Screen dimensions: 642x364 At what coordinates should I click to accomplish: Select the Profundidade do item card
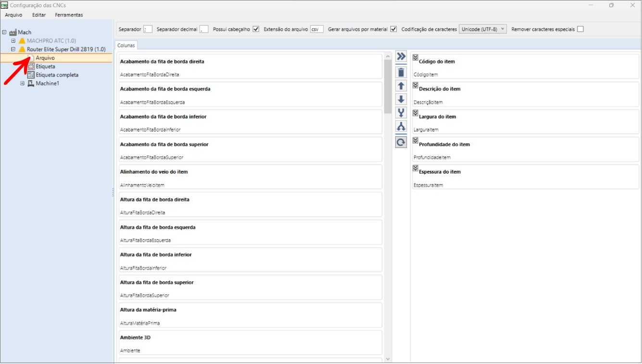tap(525, 150)
